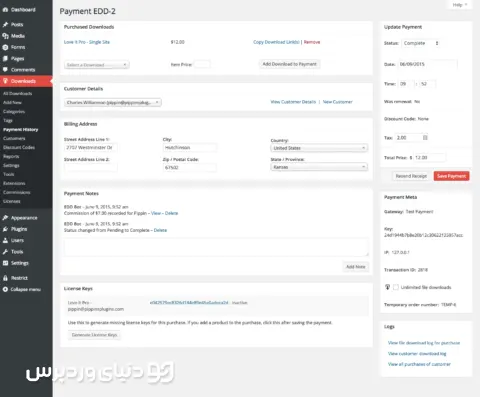Open Categories submenu item
The height and width of the screenshot is (397, 480).
click(x=14, y=111)
